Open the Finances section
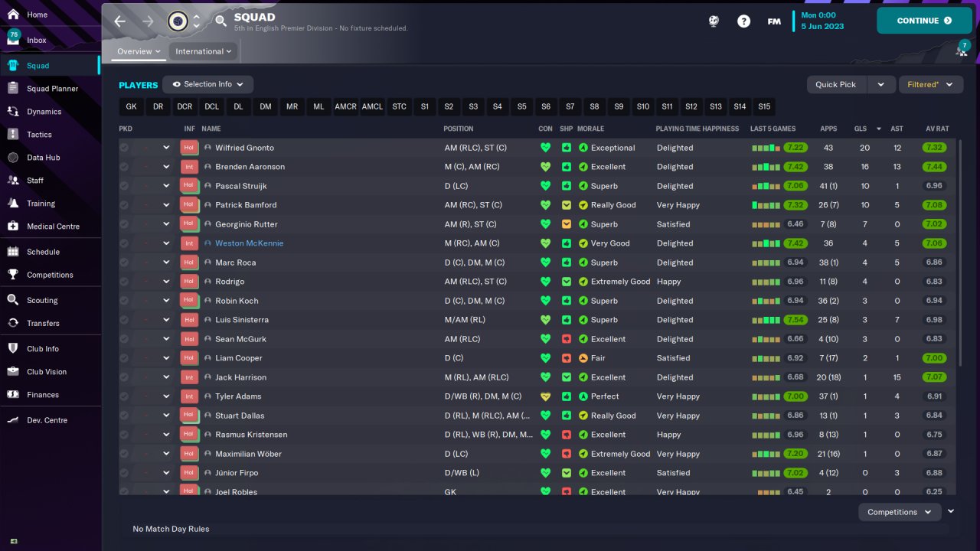The width and height of the screenshot is (980, 551). [x=50, y=395]
